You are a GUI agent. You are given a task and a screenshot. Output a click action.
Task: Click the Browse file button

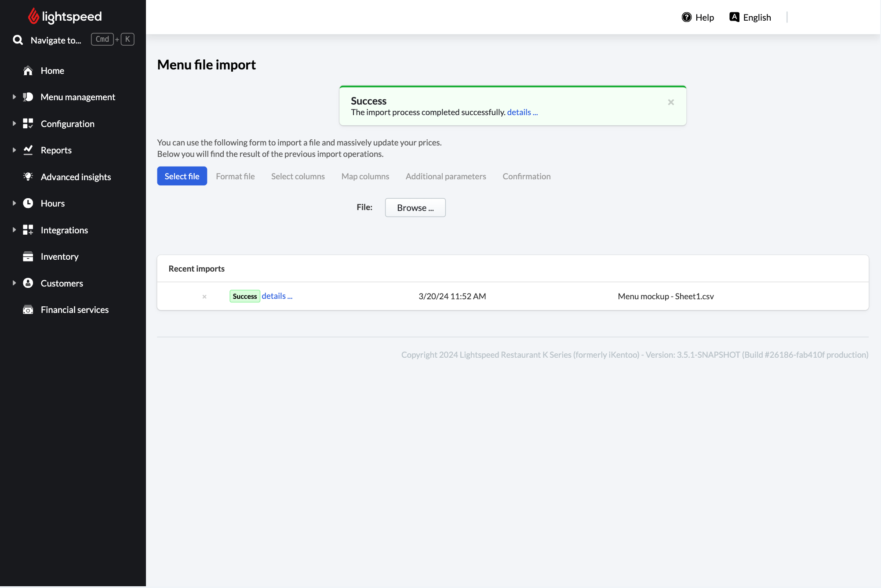pyautogui.click(x=415, y=207)
